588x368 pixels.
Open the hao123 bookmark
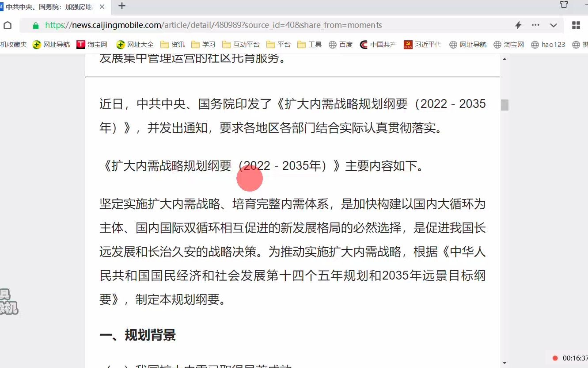tap(548, 44)
